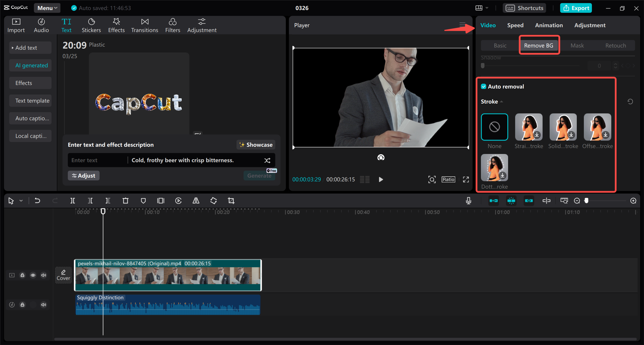Image resolution: width=644 pixels, height=345 pixels.
Task: Open the Menu dropdown
Action: (47, 8)
